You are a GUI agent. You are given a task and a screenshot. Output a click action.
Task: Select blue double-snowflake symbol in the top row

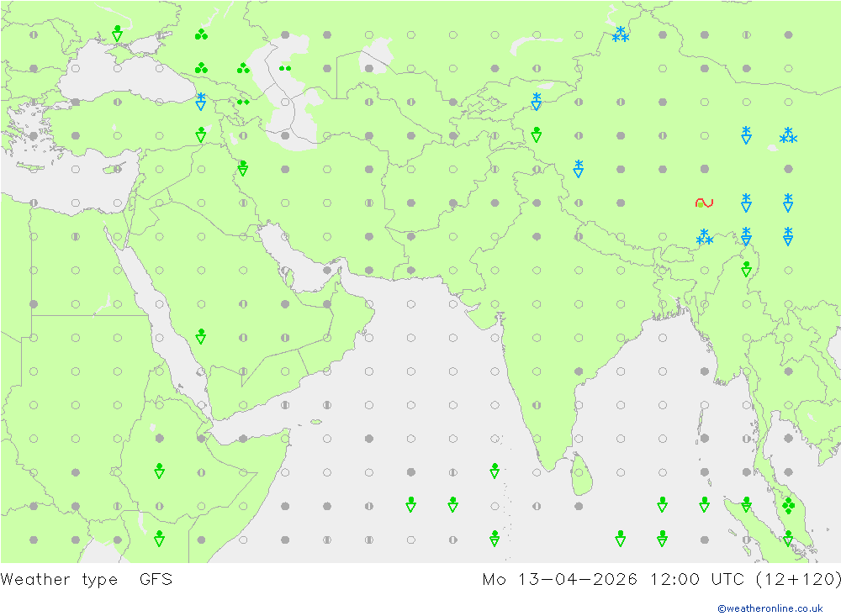click(621, 34)
